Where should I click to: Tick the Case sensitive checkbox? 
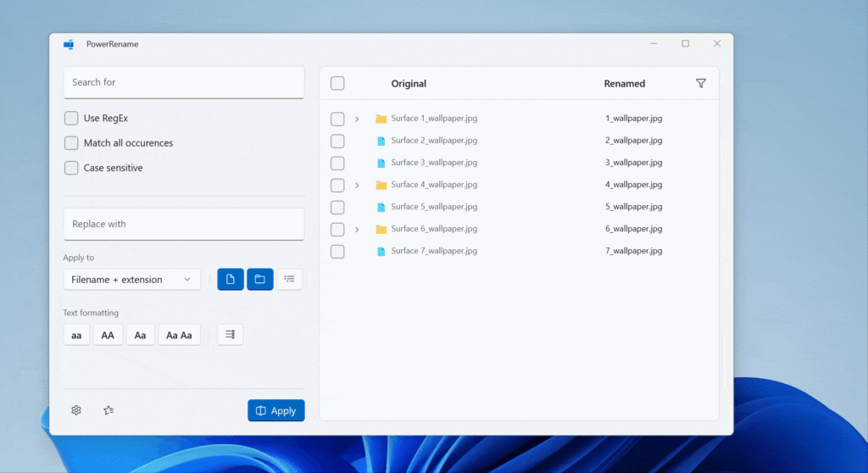[x=71, y=168]
